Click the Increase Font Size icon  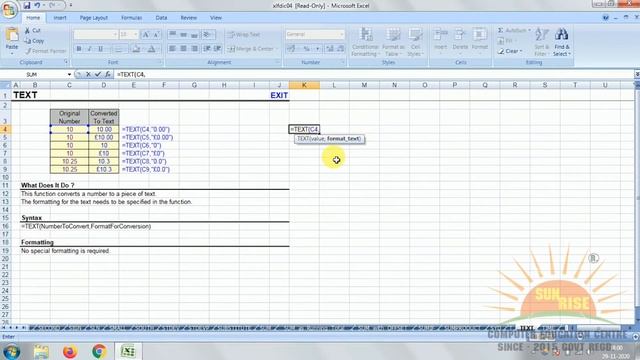[x=145, y=35]
